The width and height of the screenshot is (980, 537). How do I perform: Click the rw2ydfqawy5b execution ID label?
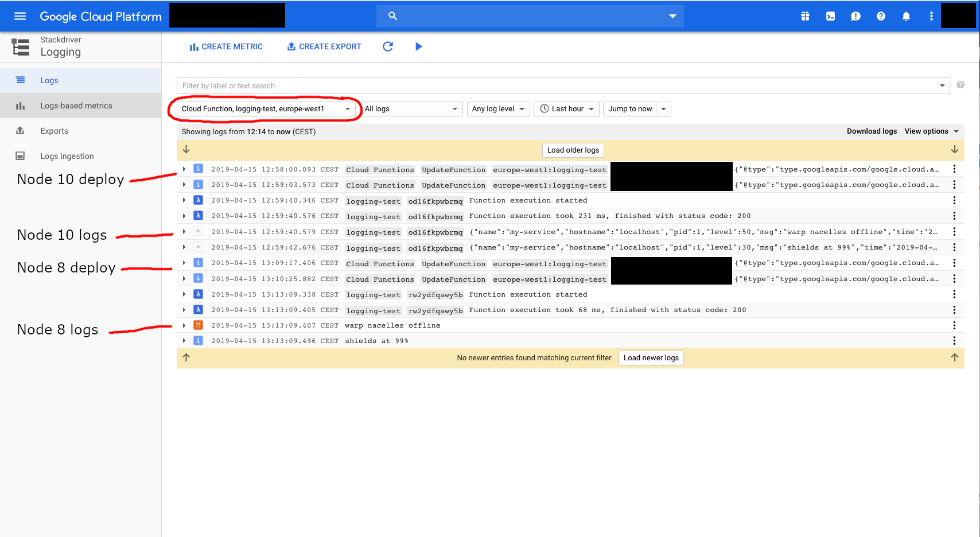[x=435, y=294]
